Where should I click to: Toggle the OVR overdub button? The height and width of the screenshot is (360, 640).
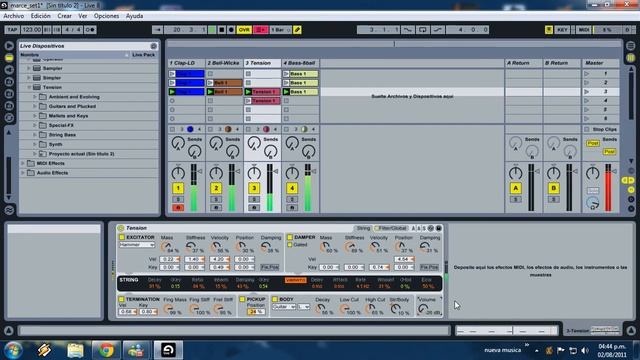(x=244, y=30)
